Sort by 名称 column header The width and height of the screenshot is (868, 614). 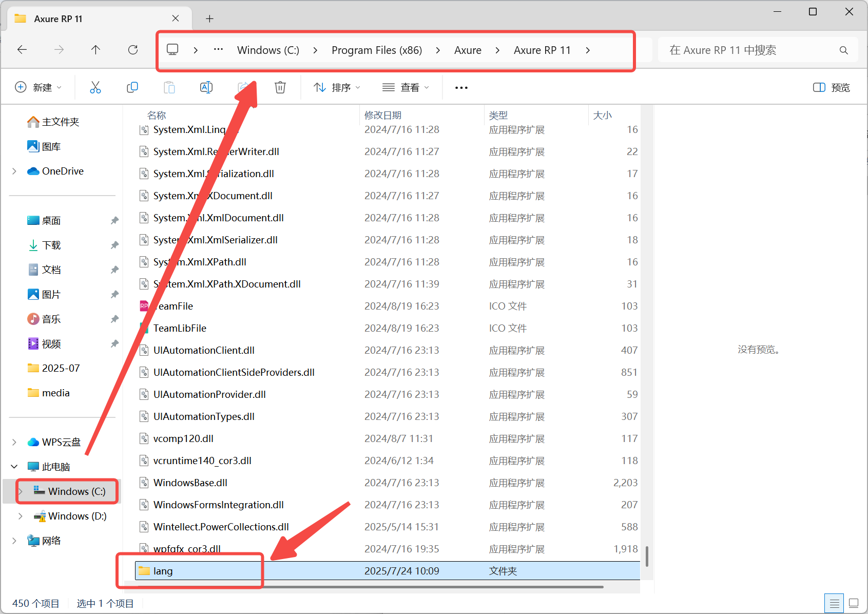(157, 115)
